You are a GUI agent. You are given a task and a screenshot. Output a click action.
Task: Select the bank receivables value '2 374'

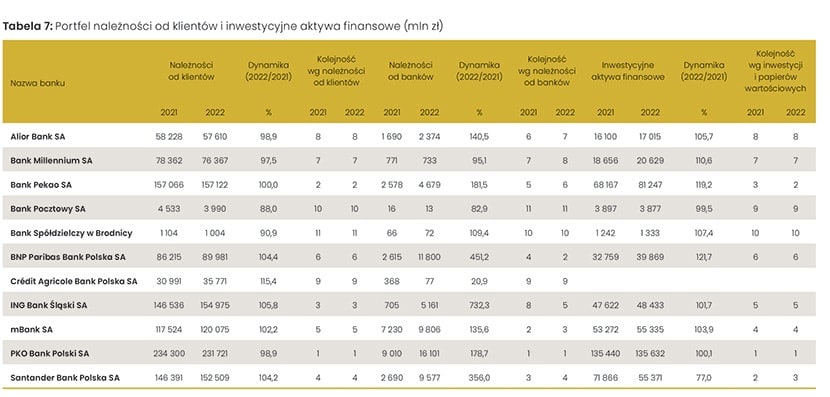(x=429, y=137)
